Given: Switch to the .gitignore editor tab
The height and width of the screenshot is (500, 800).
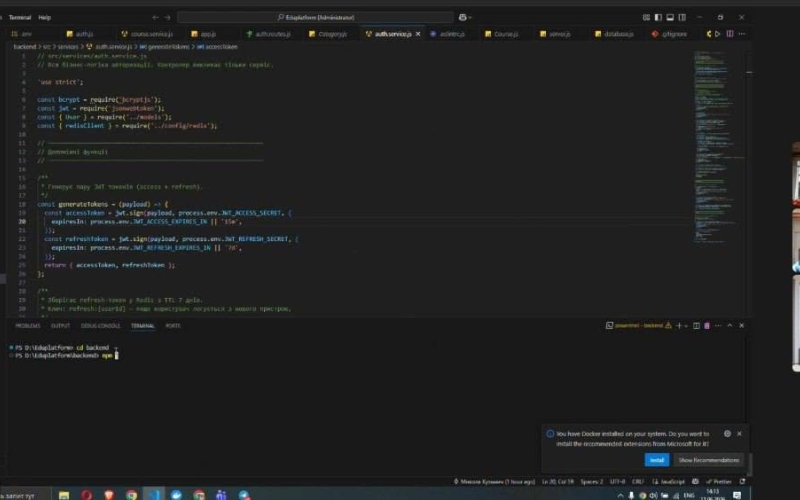Looking at the screenshot, I should point(669,34).
